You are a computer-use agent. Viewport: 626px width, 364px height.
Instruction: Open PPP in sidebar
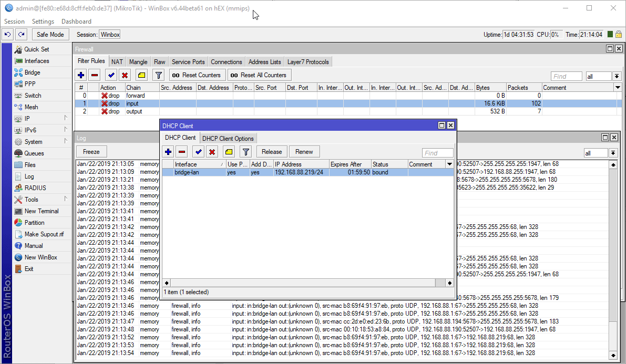pos(29,84)
